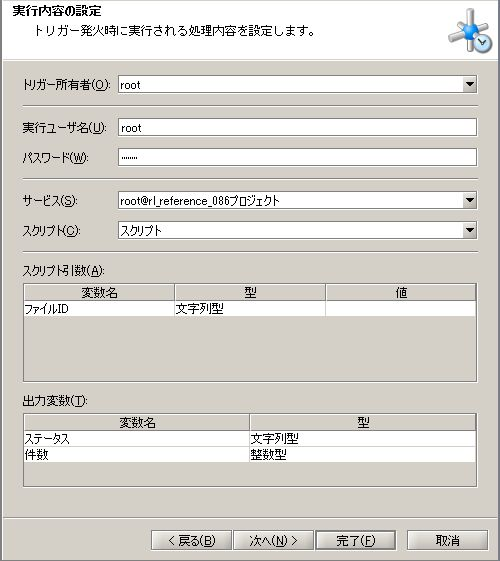Click the 取消 button
This screenshot has width=500, height=561.
(447, 540)
